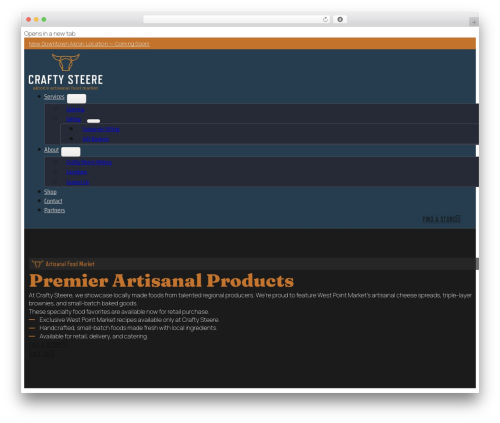Go to the Contact menu item

(53, 201)
